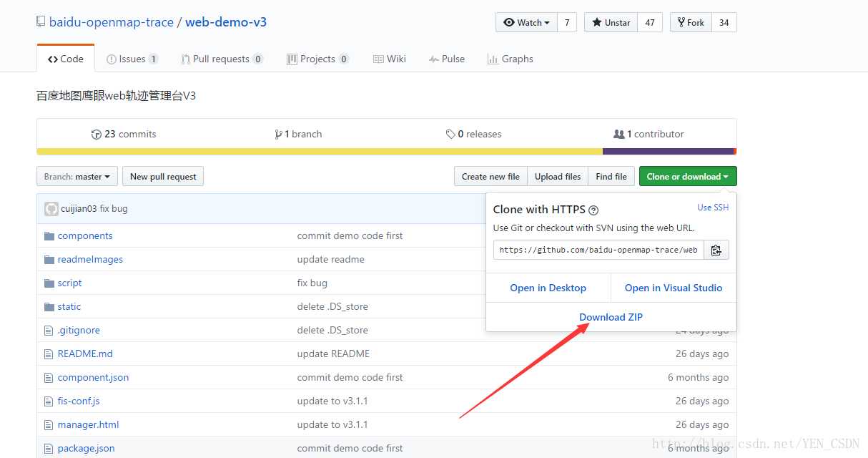Screen dimensions: 868x458
Task: Click the cuijian03 avatar icon
Action: point(51,209)
